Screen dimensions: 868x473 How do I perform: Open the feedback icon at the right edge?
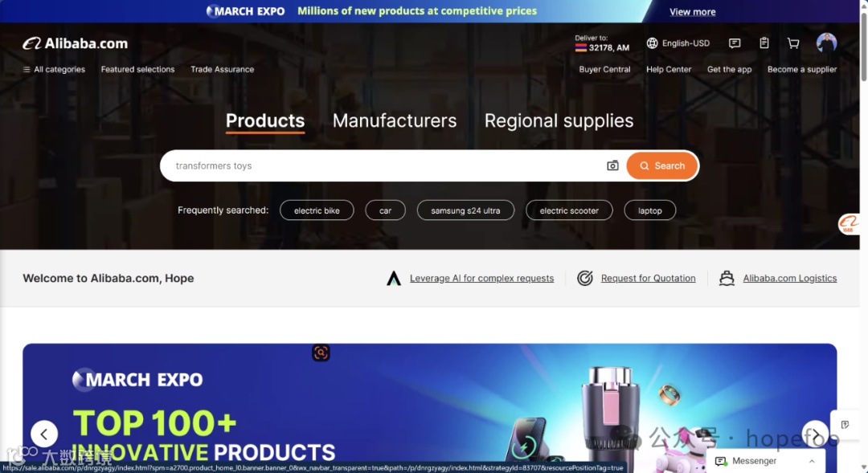(x=845, y=424)
